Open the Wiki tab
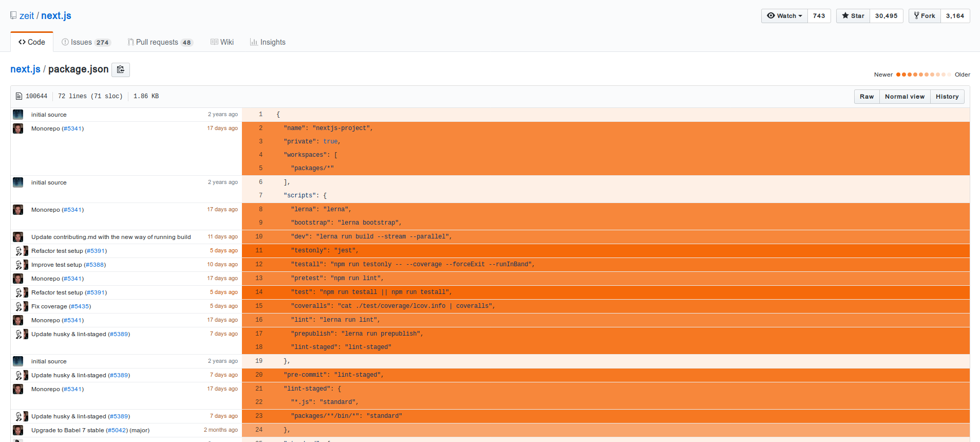 point(222,42)
